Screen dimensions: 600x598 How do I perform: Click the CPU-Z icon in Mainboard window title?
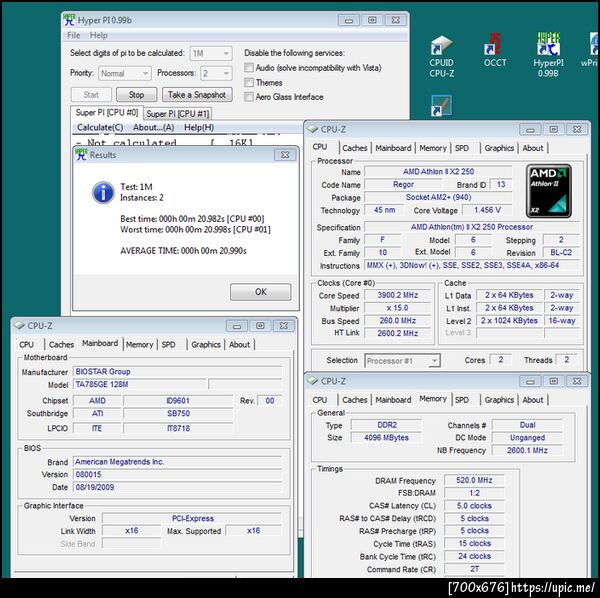click(19, 326)
